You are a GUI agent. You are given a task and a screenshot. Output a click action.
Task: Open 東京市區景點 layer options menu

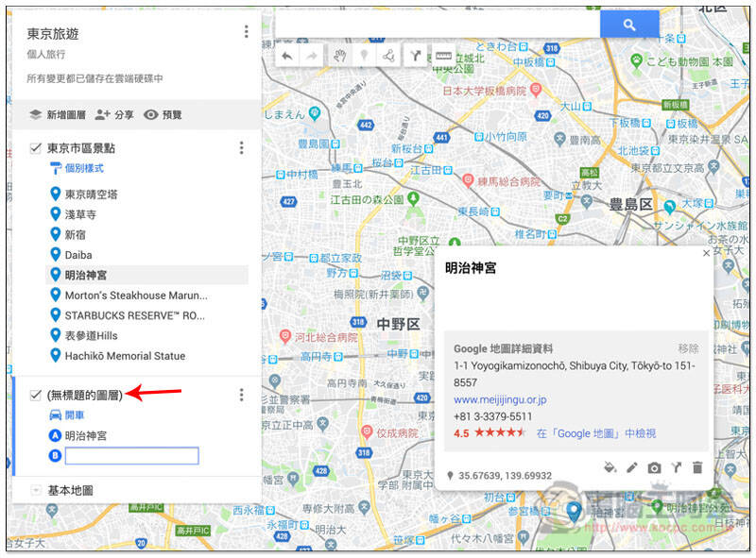click(x=242, y=148)
